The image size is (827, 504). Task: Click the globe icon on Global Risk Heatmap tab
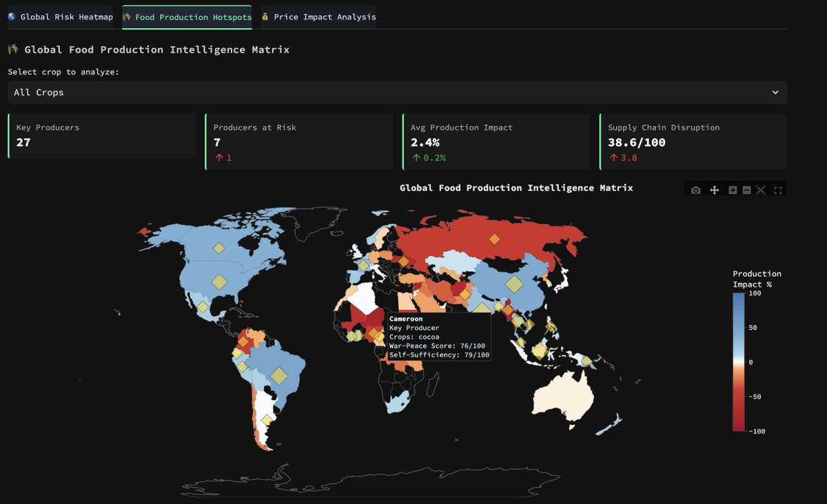click(12, 16)
